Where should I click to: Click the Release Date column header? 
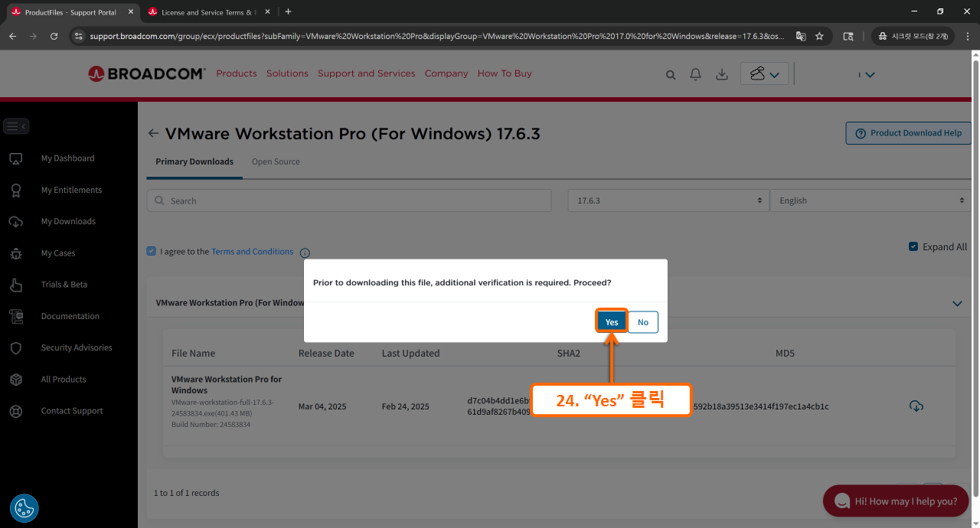[x=326, y=353]
